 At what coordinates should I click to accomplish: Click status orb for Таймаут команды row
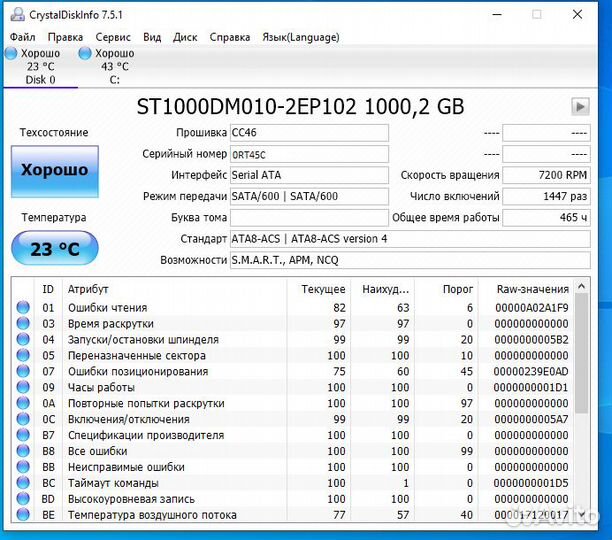point(23,483)
